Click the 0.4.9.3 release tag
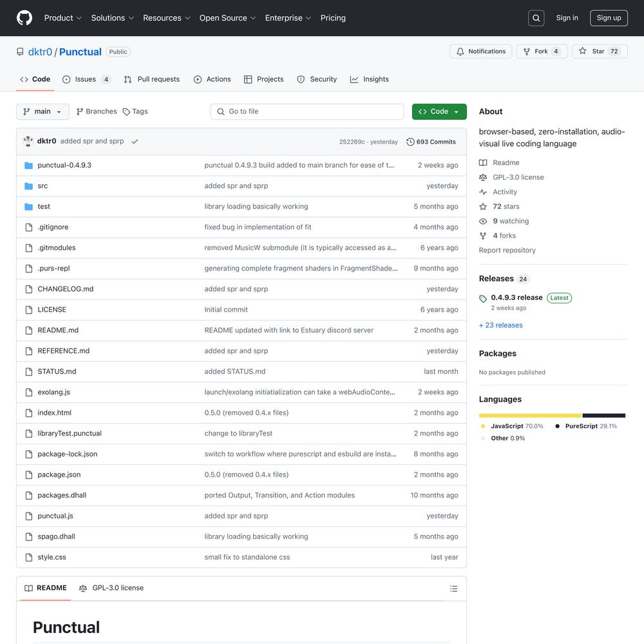Screen dimensions: 644x644 pos(516,298)
